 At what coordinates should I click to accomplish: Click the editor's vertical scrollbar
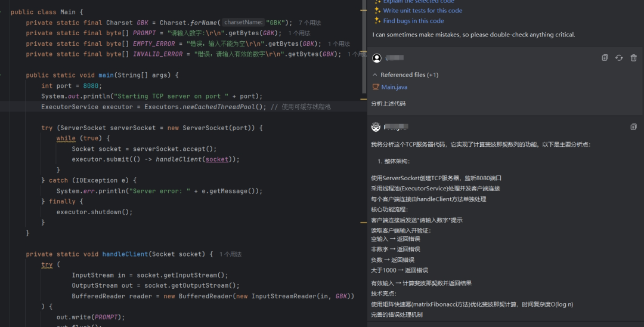[364, 48]
